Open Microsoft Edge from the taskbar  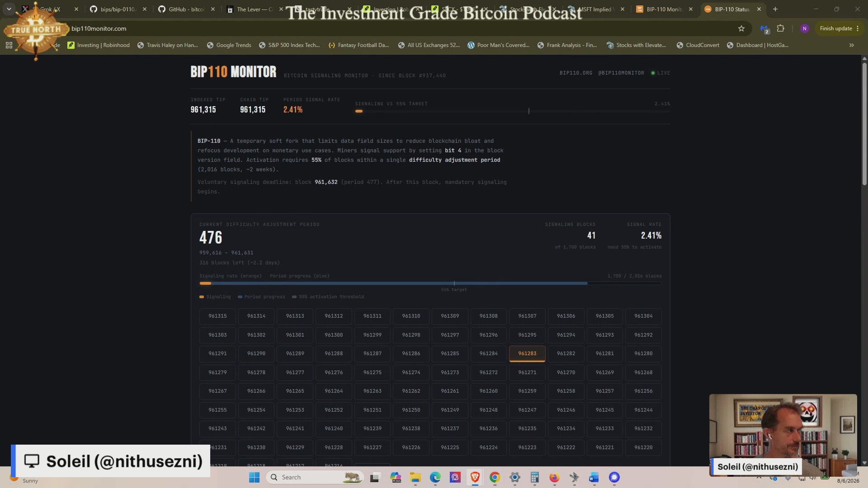click(x=435, y=477)
